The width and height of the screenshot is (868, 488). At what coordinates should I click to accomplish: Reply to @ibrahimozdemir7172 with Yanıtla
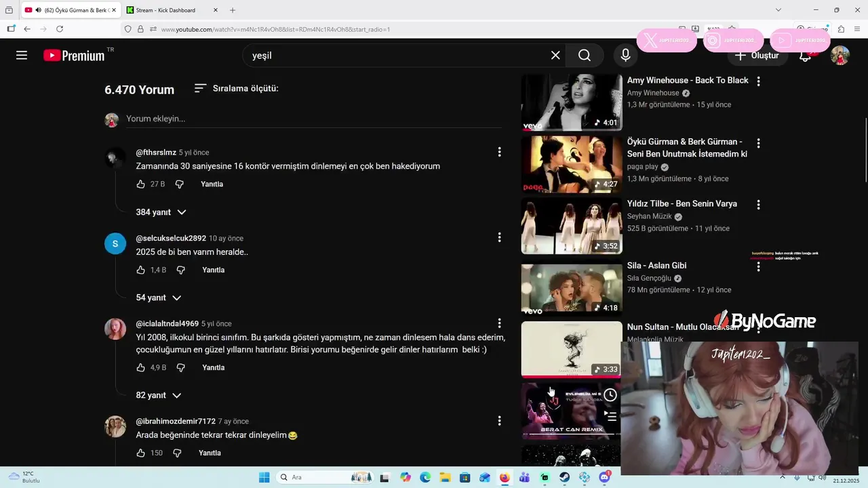click(x=210, y=453)
